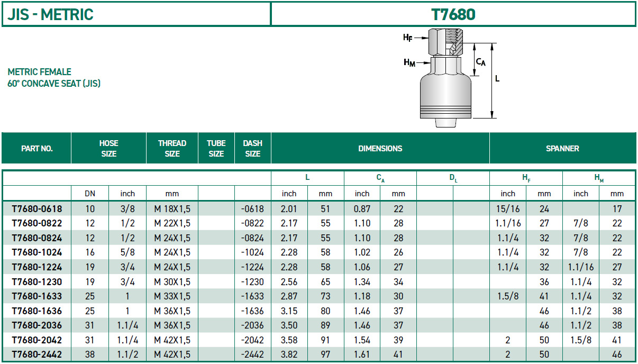Click L mm value 73
The height and width of the screenshot is (364, 638).
point(326,296)
